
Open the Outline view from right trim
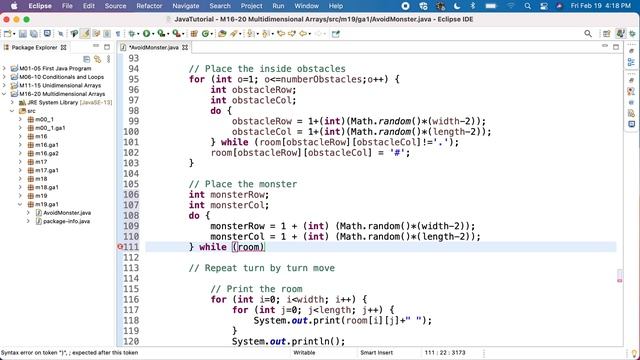pyautogui.click(x=631, y=62)
